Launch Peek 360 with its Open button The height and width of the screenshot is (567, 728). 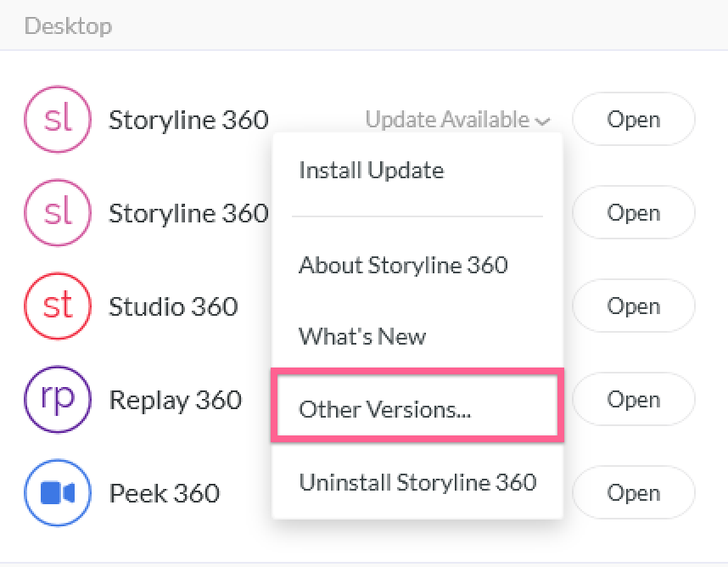tap(633, 492)
